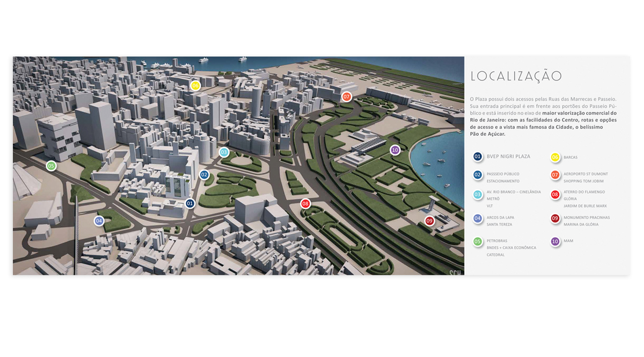Click the bold 'Pão de Açúcar.' text
The height and width of the screenshot is (357, 644).
(x=487, y=134)
